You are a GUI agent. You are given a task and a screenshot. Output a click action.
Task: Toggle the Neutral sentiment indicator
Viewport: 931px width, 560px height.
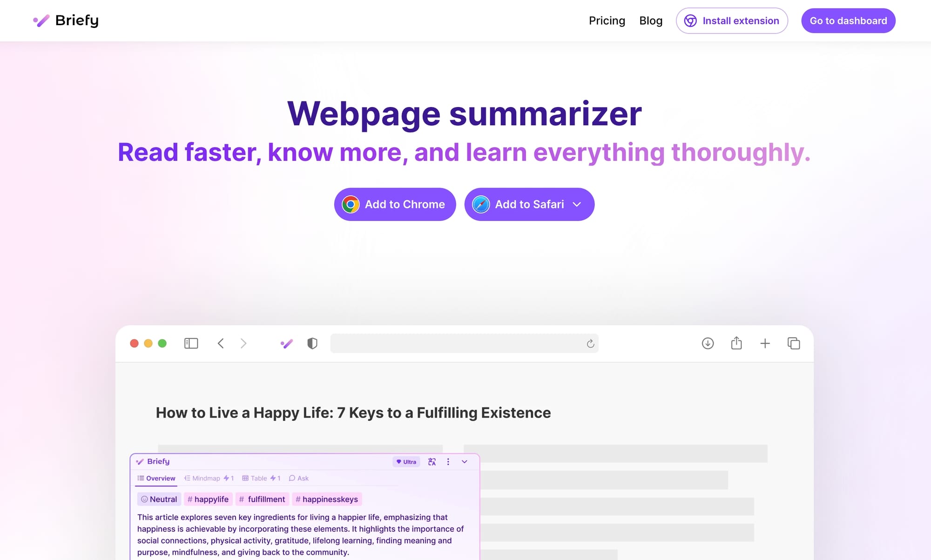pos(158,499)
